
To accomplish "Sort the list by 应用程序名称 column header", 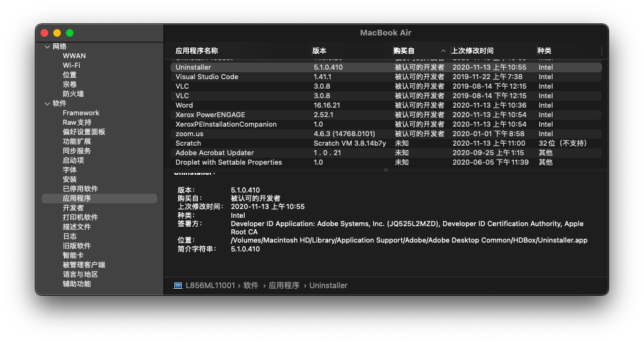I will (x=196, y=51).
